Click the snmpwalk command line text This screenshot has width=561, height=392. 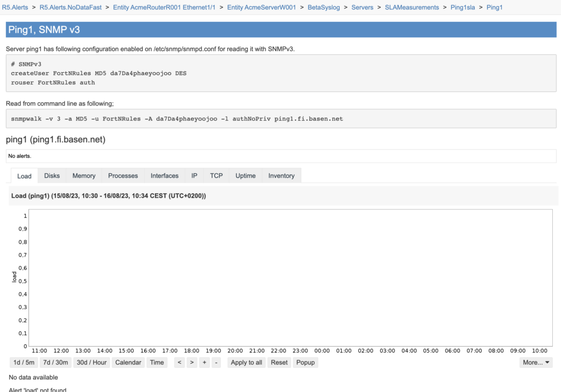pos(177,119)
